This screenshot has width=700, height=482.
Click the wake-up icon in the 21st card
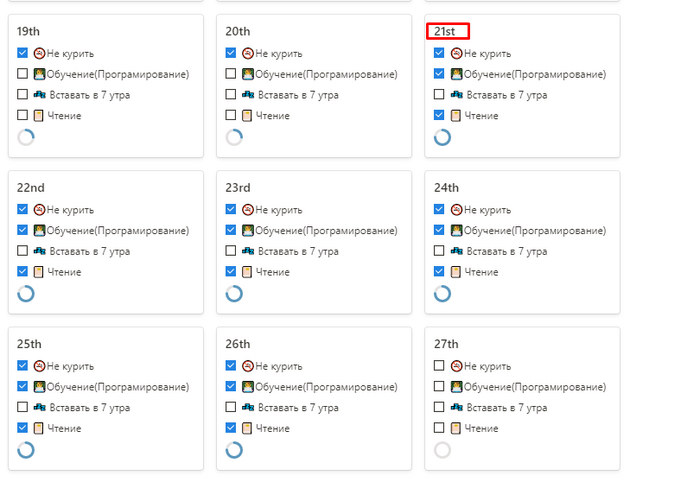pos(457,95)
